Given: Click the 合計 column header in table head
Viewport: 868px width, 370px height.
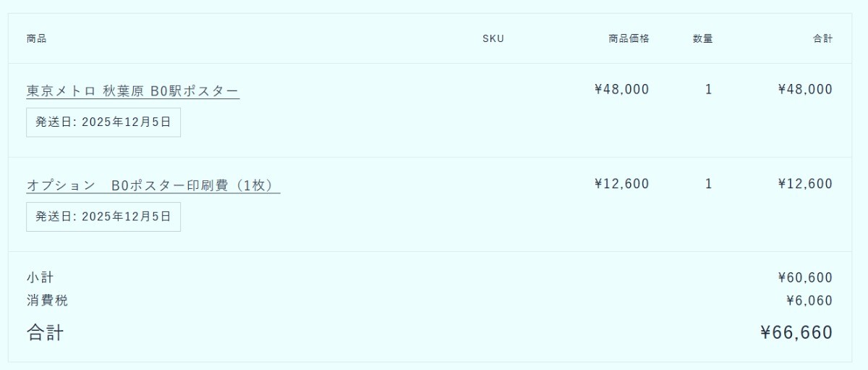Looking at the screenshot, I should pyautogui.click(x=822, y=38).
